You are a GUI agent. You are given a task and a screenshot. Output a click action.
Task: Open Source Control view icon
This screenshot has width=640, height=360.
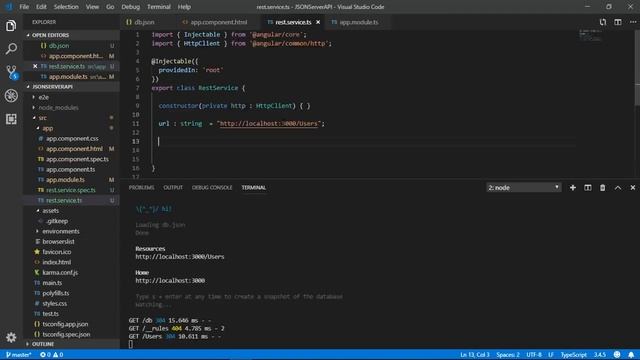11,72
